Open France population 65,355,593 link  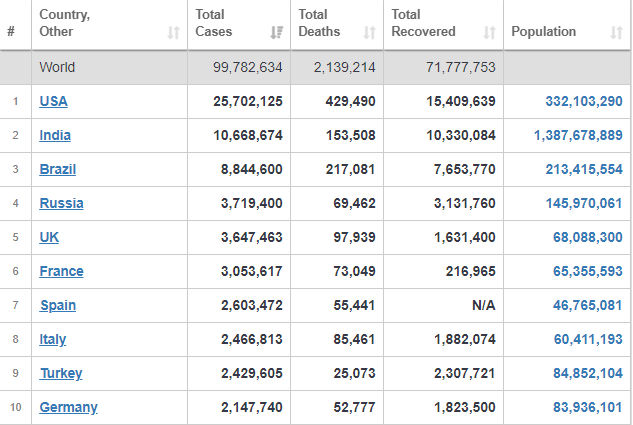pyautogui.click(x=587, y=271)
